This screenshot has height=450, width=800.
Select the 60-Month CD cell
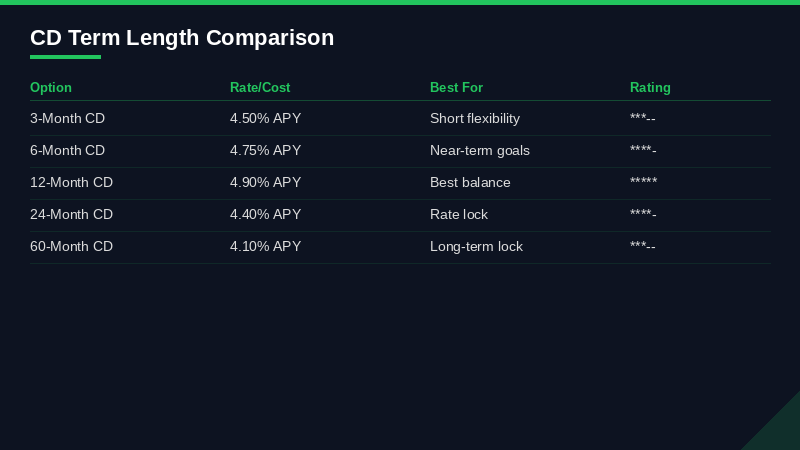(71, 247)
